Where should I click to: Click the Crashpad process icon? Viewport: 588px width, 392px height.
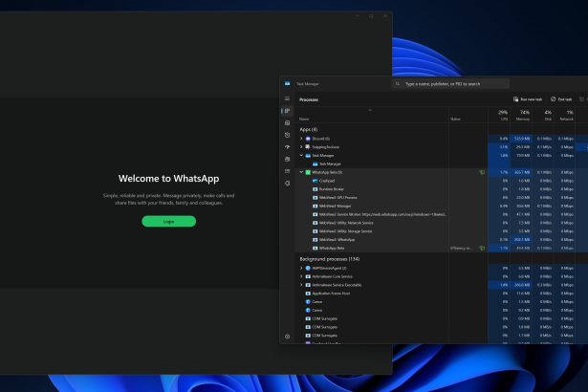[315, 181]
